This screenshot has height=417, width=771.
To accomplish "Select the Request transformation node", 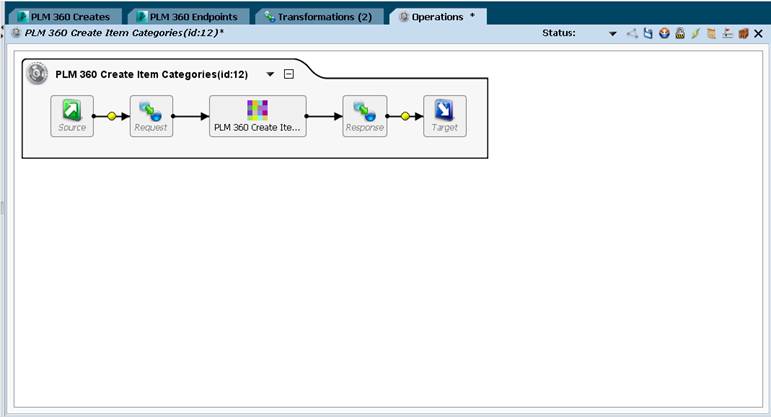I will (x=151, y=116).
